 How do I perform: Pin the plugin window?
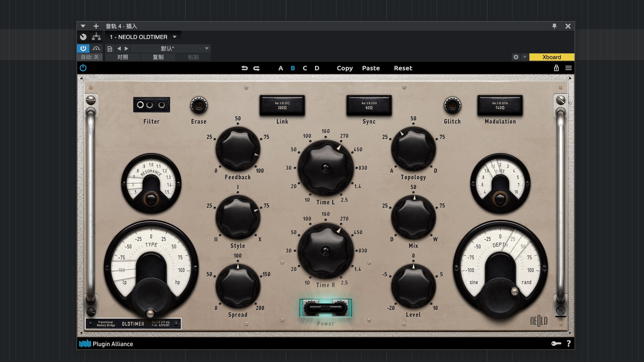click(554, 26)
